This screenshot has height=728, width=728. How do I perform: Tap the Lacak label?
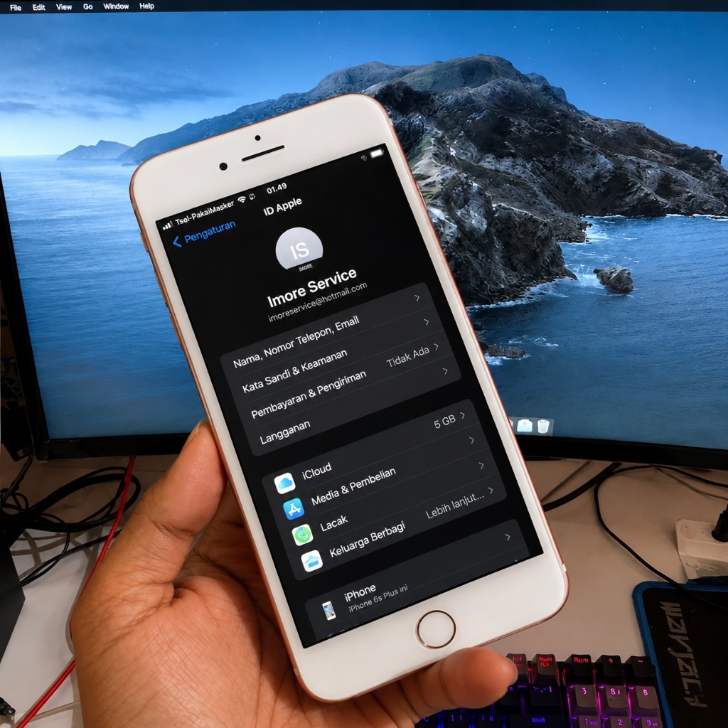pyautogui.click(x=334, y=523)
